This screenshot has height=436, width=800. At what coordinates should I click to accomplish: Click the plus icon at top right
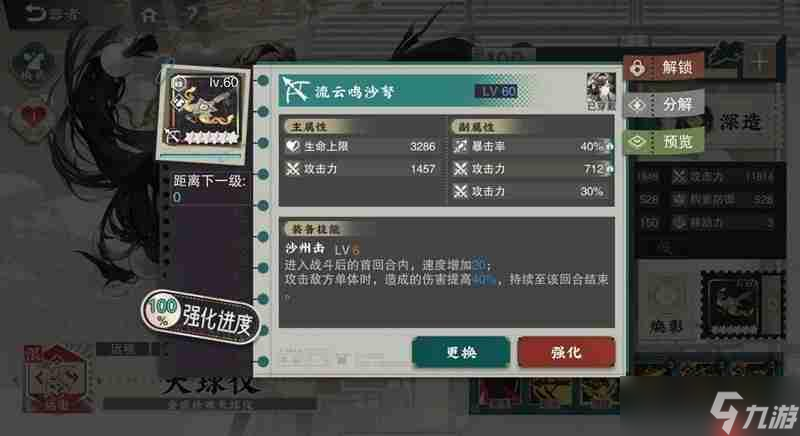click(x=759, y=63)
